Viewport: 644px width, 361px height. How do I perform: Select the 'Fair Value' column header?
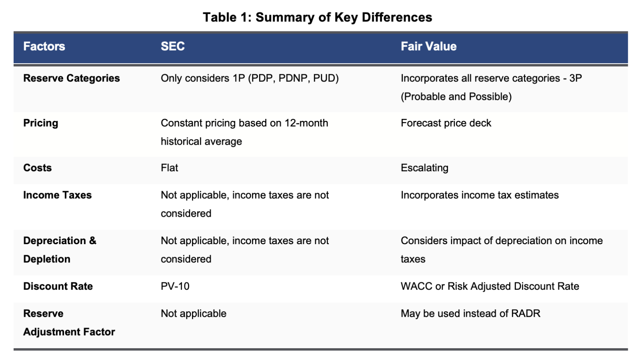click(x=429, y=46)
